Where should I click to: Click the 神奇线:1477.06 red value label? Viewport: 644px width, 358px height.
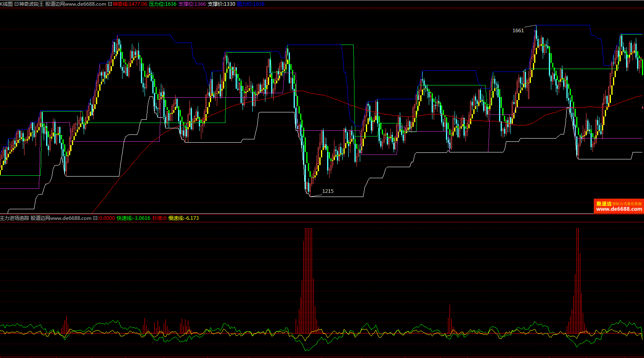tap(130, 4)
